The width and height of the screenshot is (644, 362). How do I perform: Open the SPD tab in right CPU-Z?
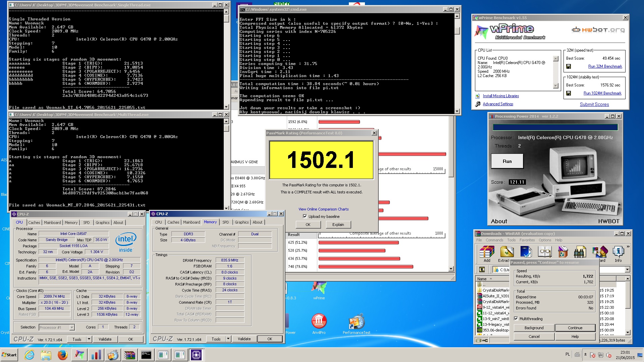coord(226,222)
